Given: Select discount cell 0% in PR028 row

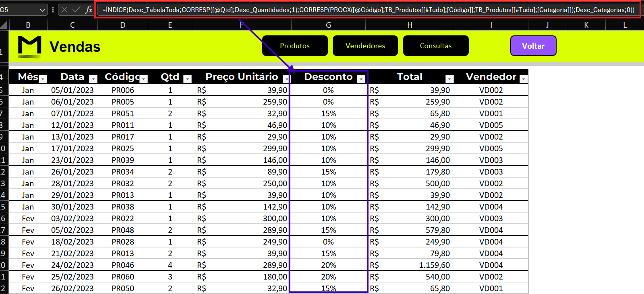Looking at the screenshot, I should point(329,242).
